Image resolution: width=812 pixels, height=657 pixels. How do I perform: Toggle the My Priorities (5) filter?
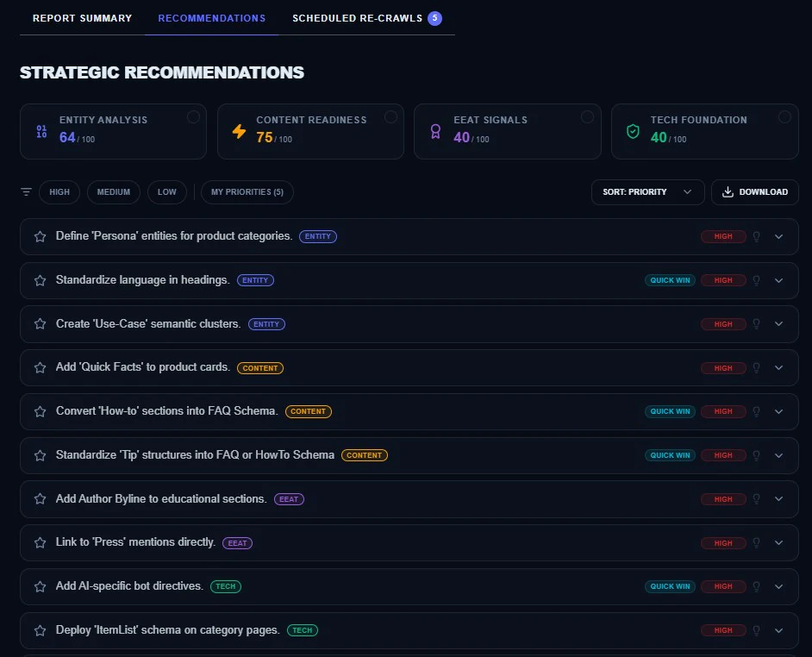click(247, 192)
